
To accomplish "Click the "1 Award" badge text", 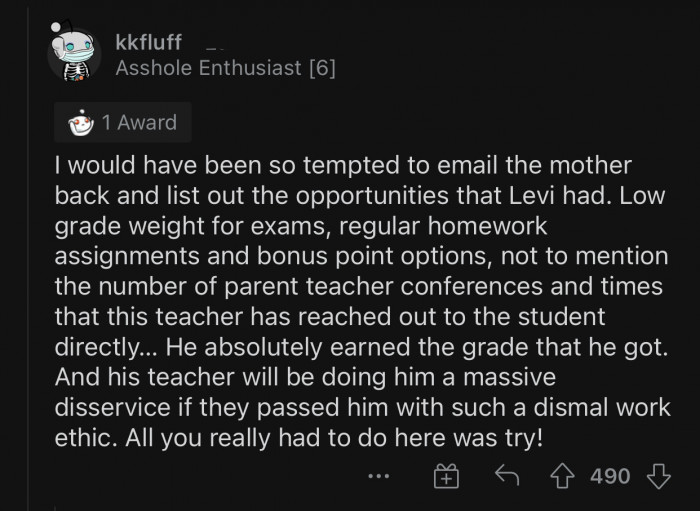I will [138, 123].
